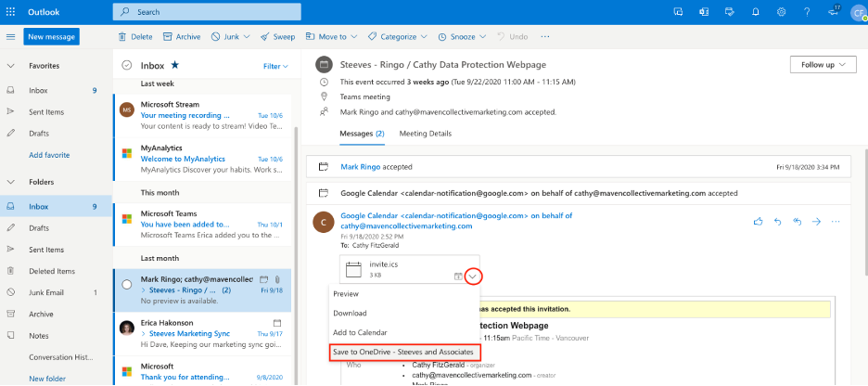Click the New message button
Image resolution: width=868 pixels, height=386 pixels.
click(x=52, y=36)
